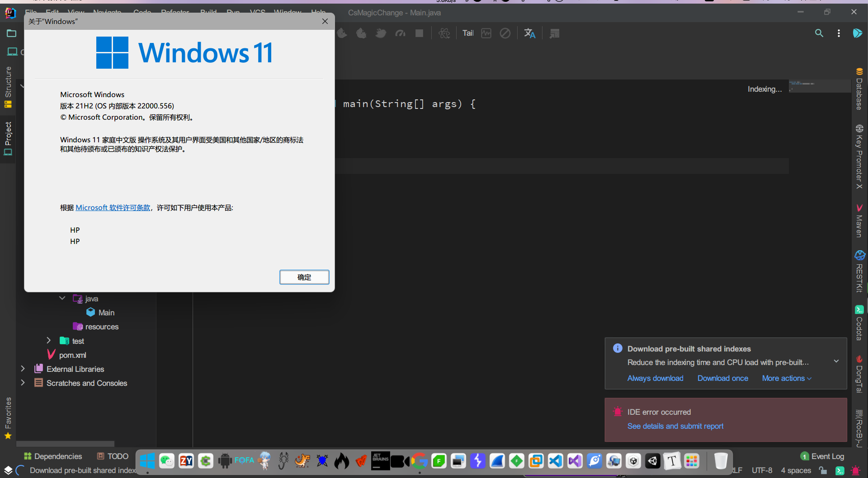868x478 pixels.
Task: Expand the test folder in project tree
Action: click(49, 340)
